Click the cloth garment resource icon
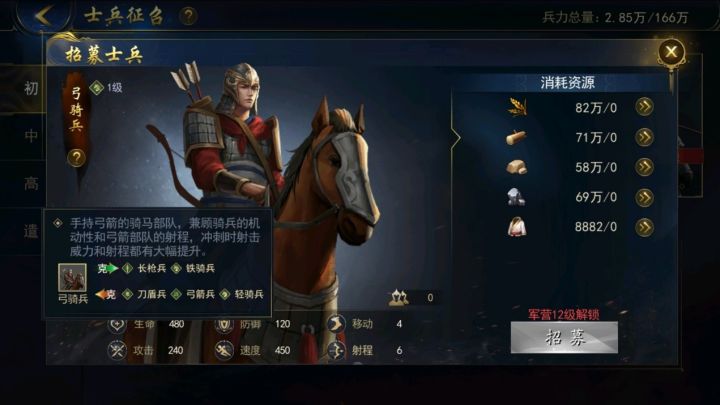Viewport: 720px width, 405px height. [x=517, y=227]
